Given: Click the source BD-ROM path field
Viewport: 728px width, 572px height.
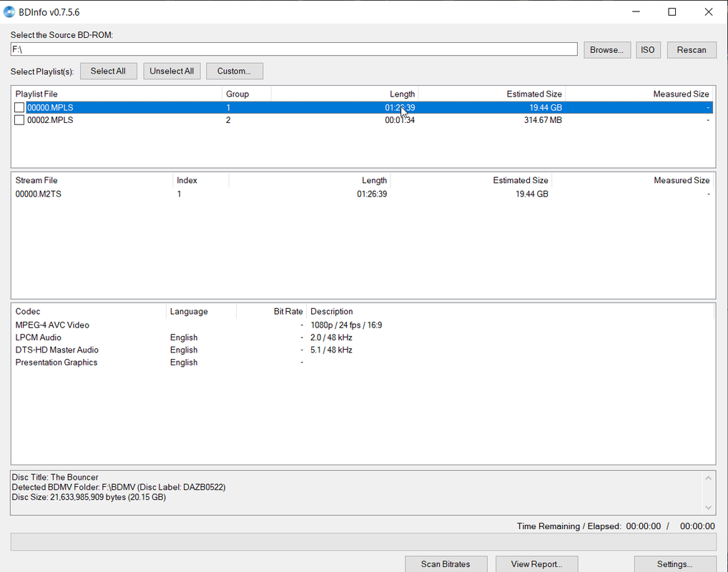Looking at the screenshot, I should coord(294,49).
